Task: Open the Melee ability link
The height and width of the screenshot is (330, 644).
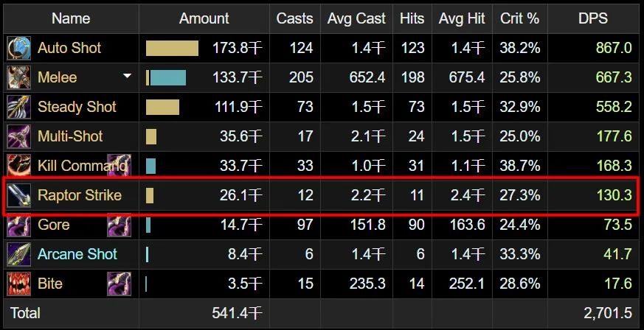Action: [57, 77]
